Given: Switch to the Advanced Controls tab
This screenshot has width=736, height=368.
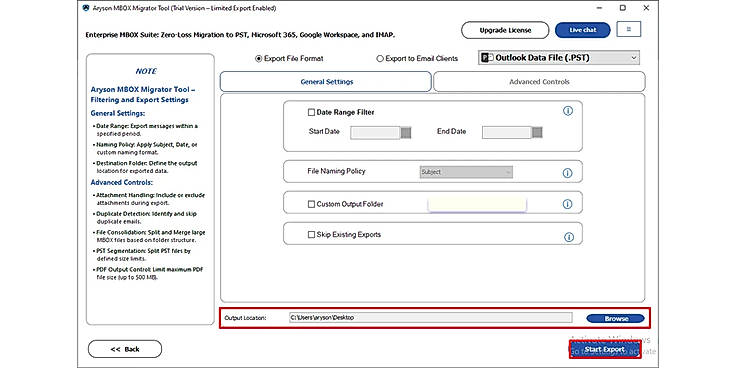Looking at the screenshot, I should pyautogui.click(x=539, y=82).
